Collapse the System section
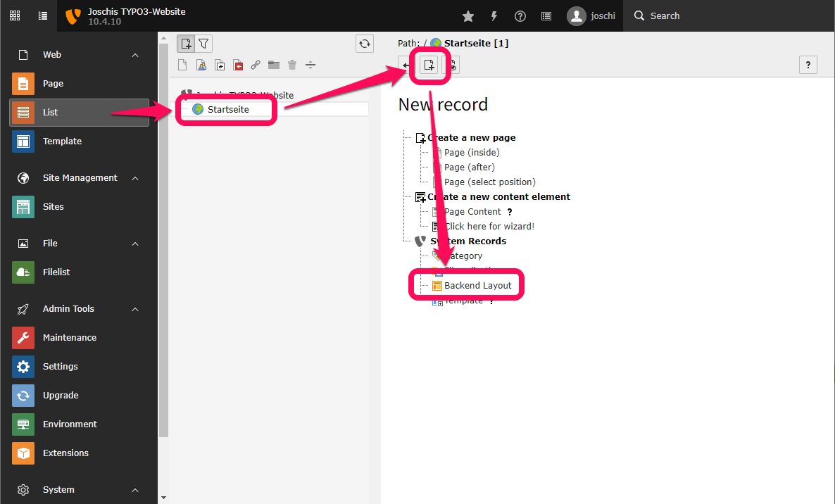835x504 pixels. click(x=134, y=489)
